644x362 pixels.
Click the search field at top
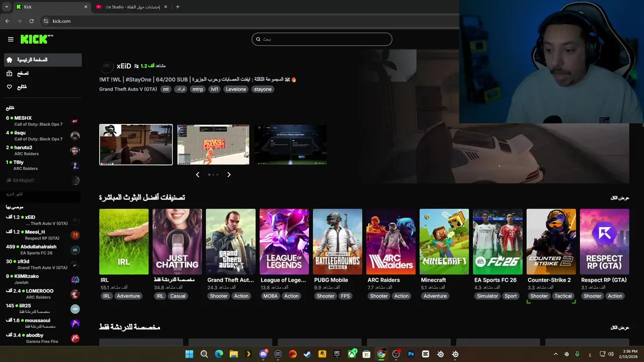coord(322,39)
